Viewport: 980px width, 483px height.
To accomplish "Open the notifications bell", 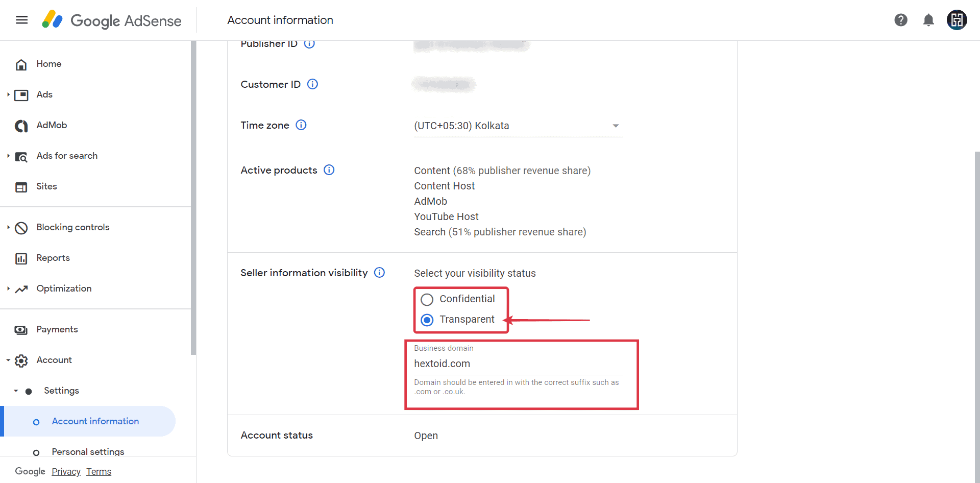I will tap(928, 20).
